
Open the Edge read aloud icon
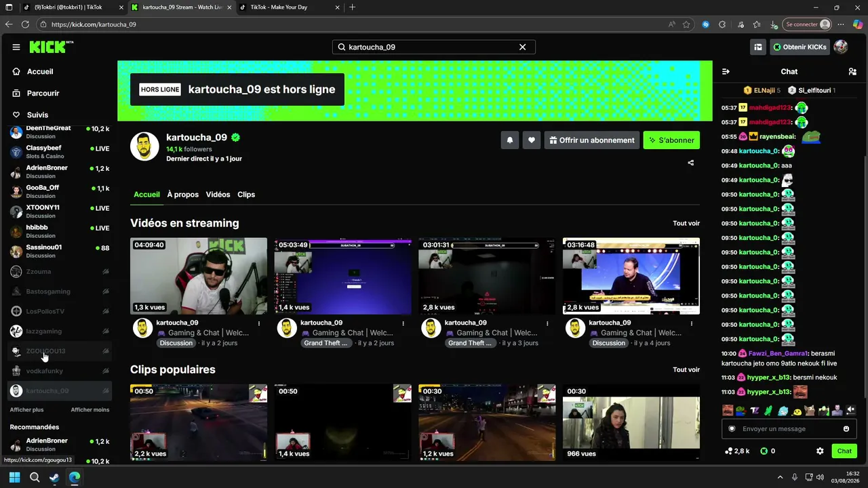672,24
